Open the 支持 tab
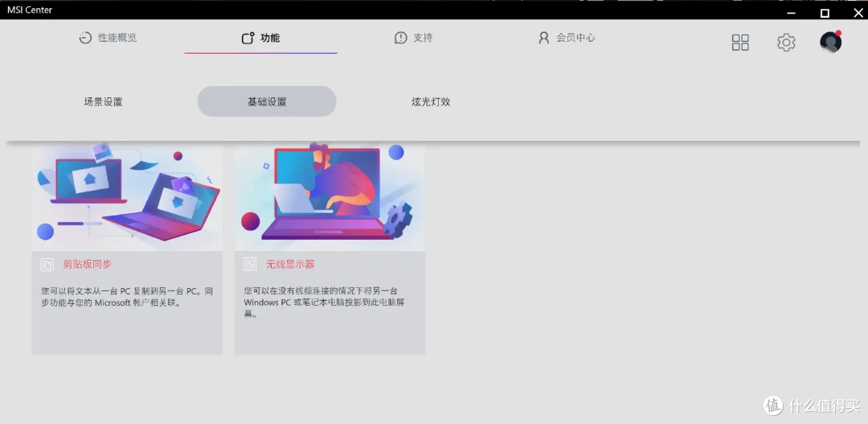The width and height of the screenshot is (868, 424). [414, 38]
